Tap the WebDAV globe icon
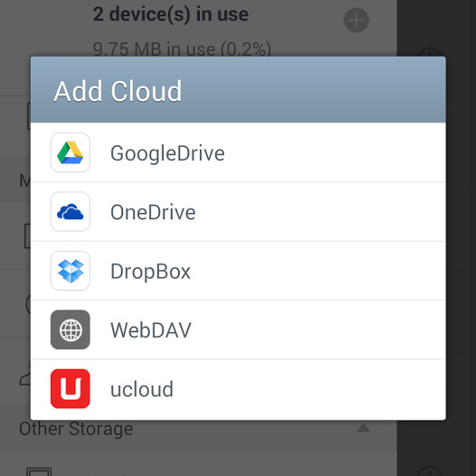Viewport: 476px width, 476px height. coord(70,330)
